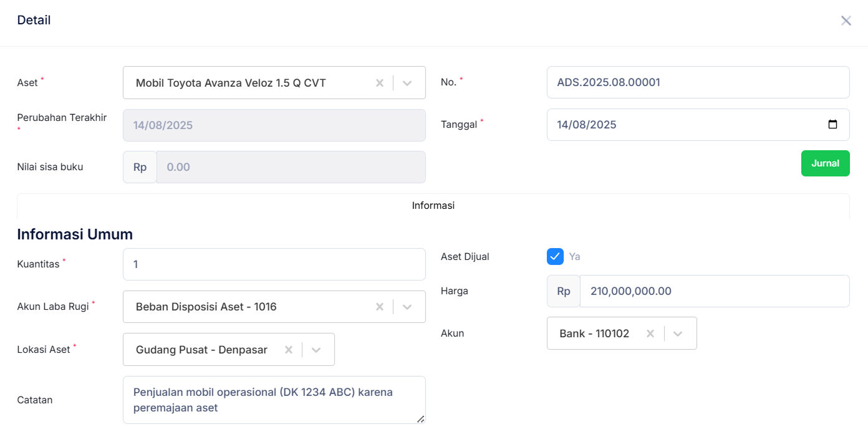The width and height of the screenshot is (868, 432).
Task: Open the Tanggal calendar picker
Action: pos(832,125)
